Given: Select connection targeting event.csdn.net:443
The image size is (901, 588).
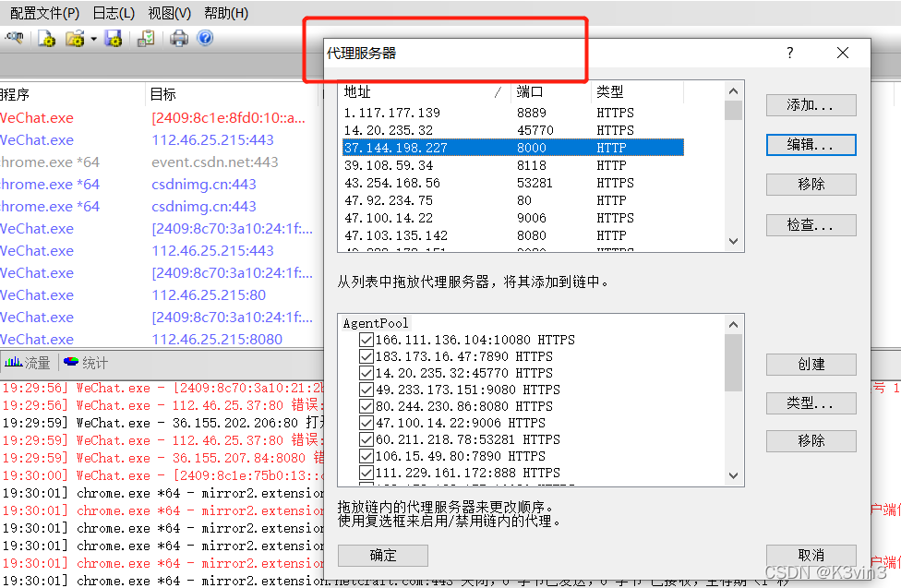Looking at the screenshot, I should click(160, 162).
